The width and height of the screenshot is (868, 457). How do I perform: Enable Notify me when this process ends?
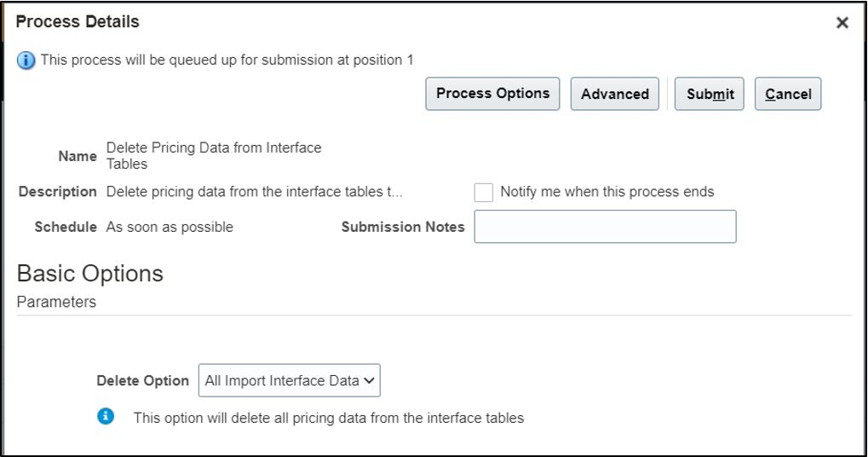484,193
